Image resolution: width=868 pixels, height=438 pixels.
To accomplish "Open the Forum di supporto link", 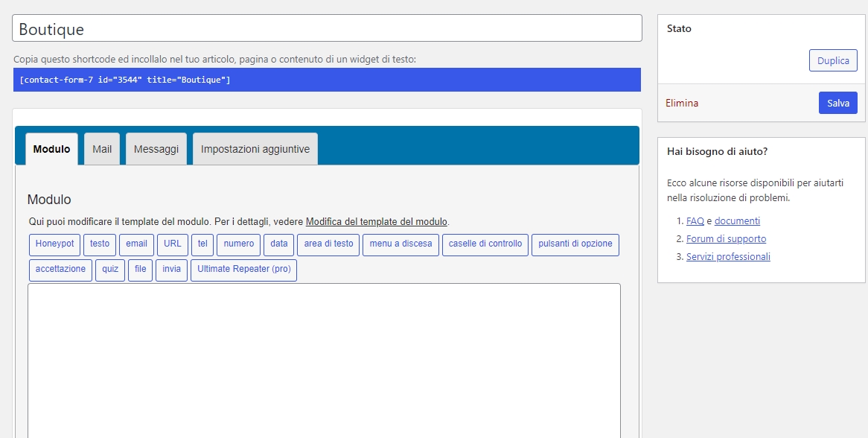I will [x=726, y=239].
